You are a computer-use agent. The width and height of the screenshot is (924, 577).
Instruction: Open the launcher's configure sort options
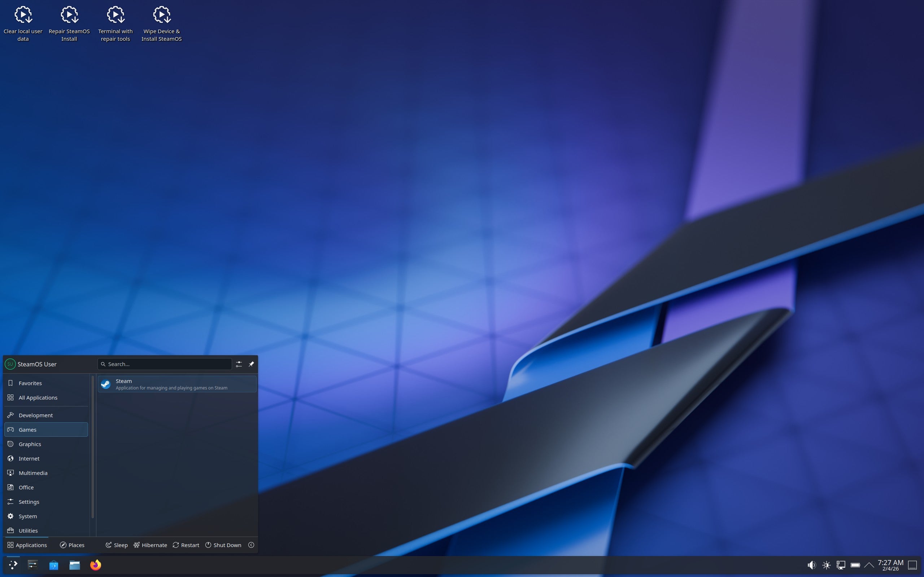coord(239,364)
